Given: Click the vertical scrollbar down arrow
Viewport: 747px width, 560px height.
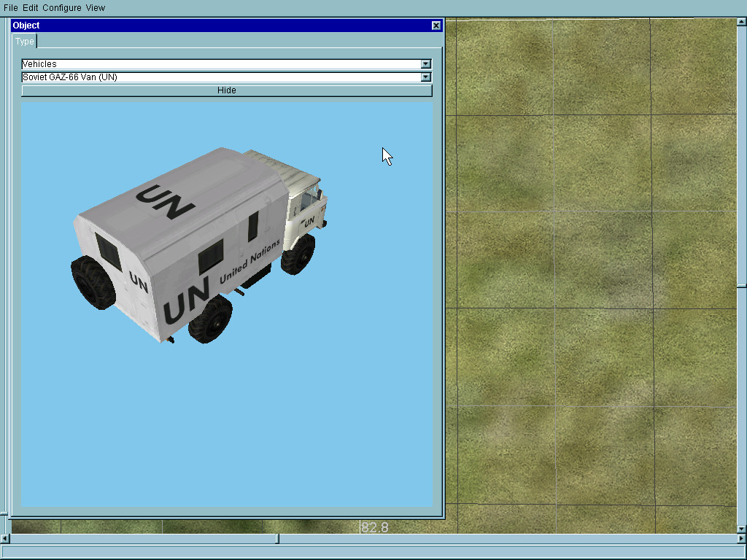Looking at the screenshot, I should pos(742,529).
